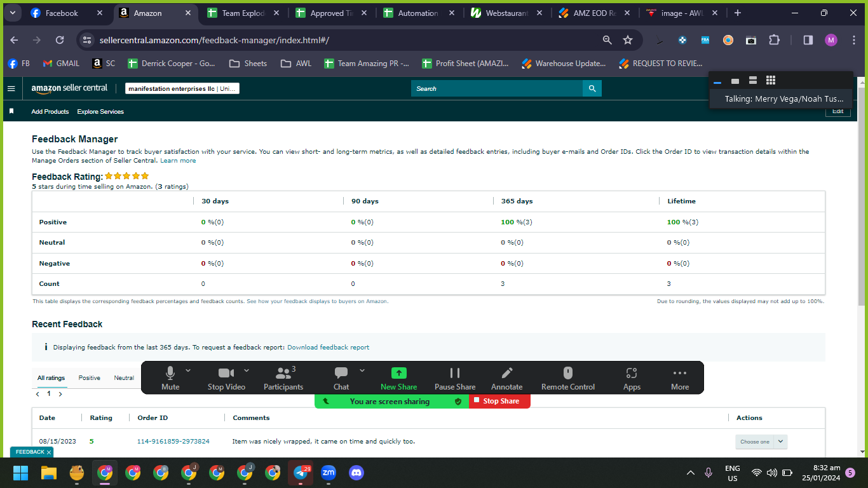Click the Download feedback report link
The width and height of the screenshot is (868, 488).
328,348
